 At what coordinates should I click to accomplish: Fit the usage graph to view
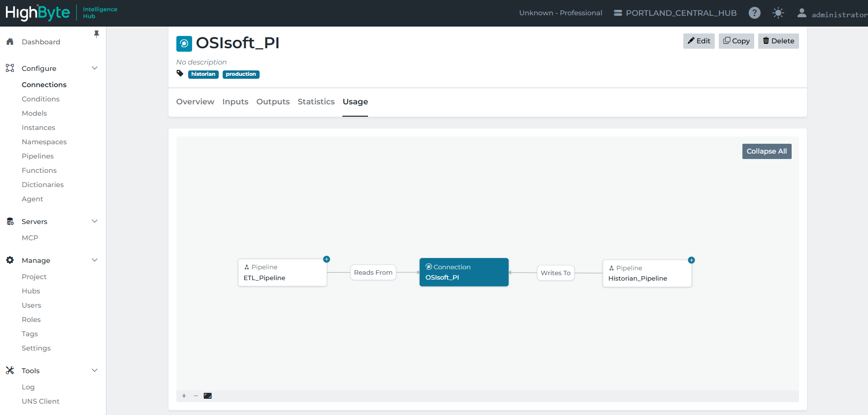coord(208,396)
